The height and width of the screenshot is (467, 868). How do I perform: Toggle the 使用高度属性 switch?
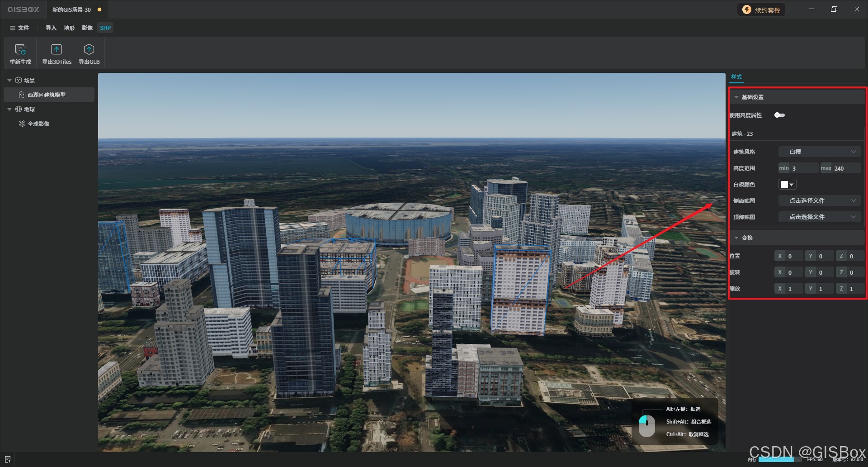779,115
